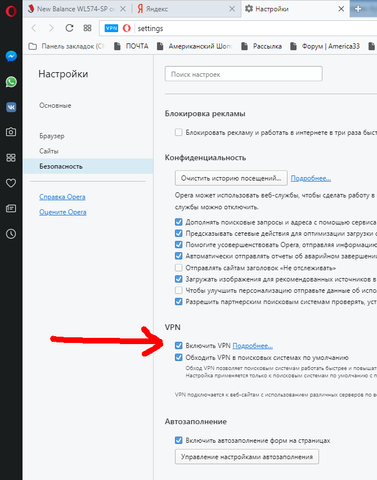The width and height of the screenshot is (377, 480).
Task: Toggle Загружать изображения для рекомендованных источников
Action: tap(179, 279)
